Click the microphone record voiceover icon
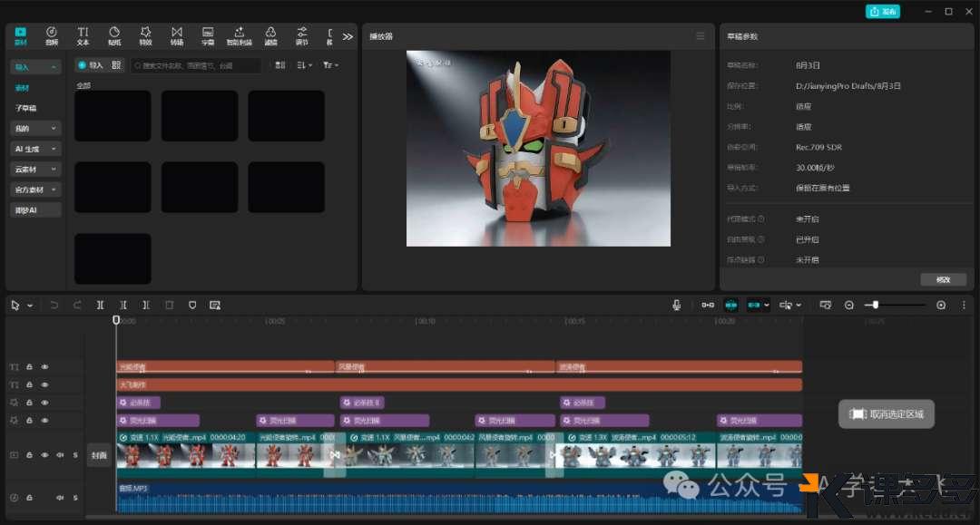The width and height of the screenshot is (980, 525). pyautogui.click(x=677, y=306)
